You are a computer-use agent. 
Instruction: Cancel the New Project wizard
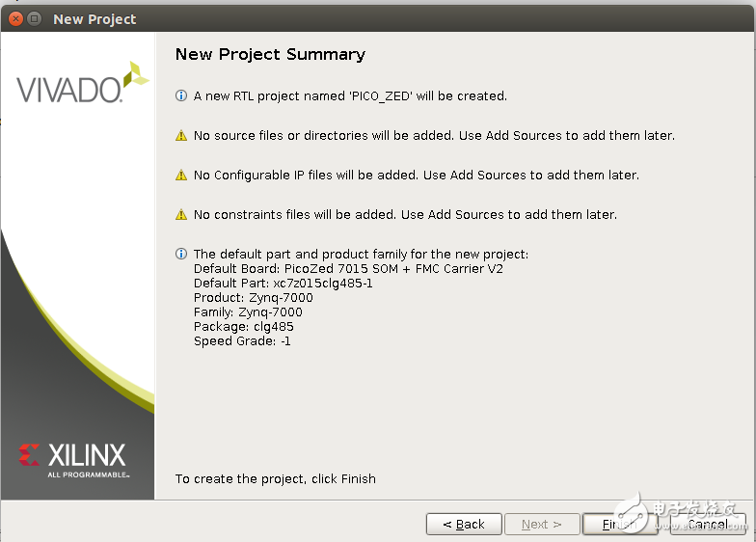coord(708,525)
